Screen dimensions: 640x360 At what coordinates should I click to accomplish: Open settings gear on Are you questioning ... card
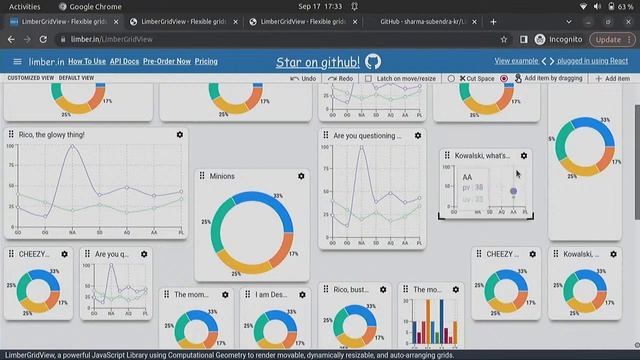click(x=418, y=136)
